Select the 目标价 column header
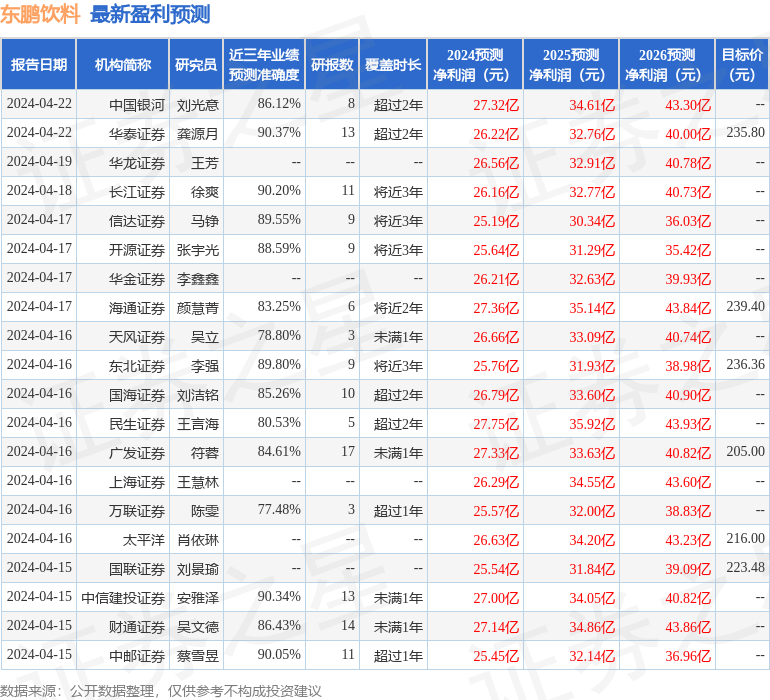The height and width of the screenshot is (700, 770). (742, 64)
